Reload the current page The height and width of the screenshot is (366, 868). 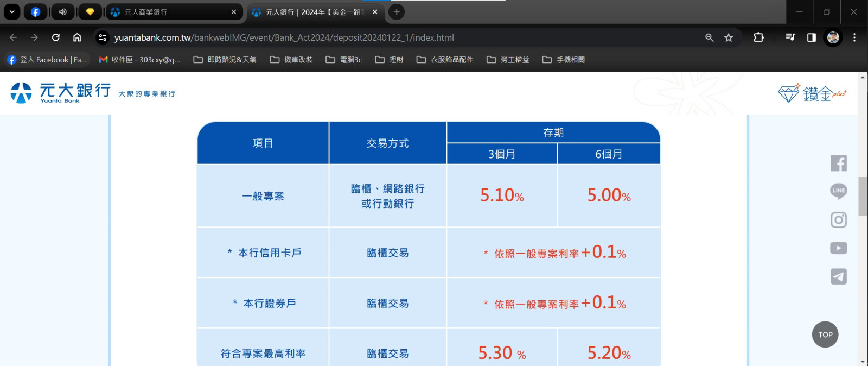56,37
